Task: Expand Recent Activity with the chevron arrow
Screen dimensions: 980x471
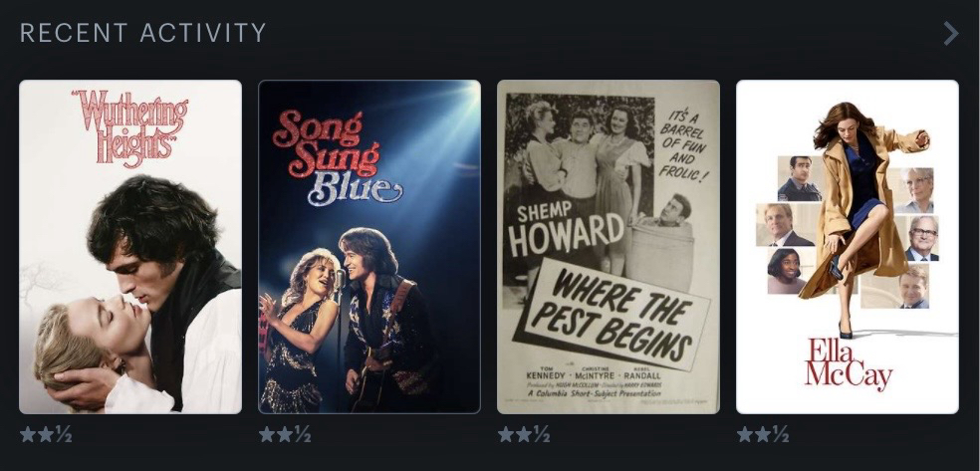Action: [x=950, y=34]
